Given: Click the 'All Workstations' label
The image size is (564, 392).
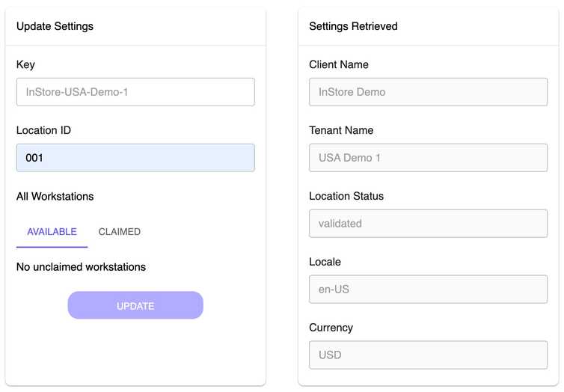Looking at the screenshot, I should (55, 196).
